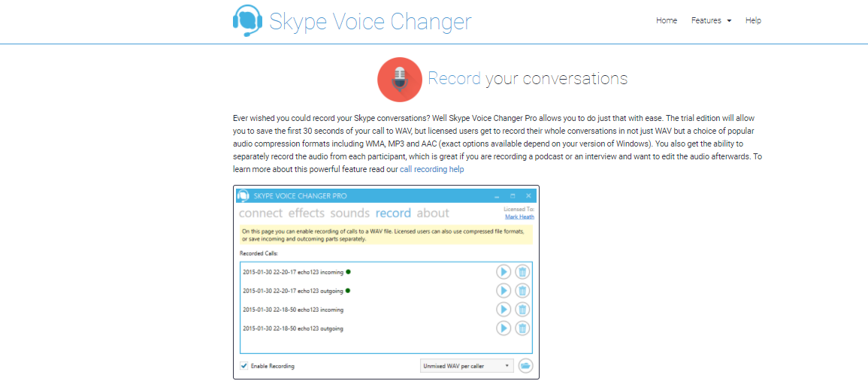Click the Skype Voice Changer headset logo

[x=247, y=20]
